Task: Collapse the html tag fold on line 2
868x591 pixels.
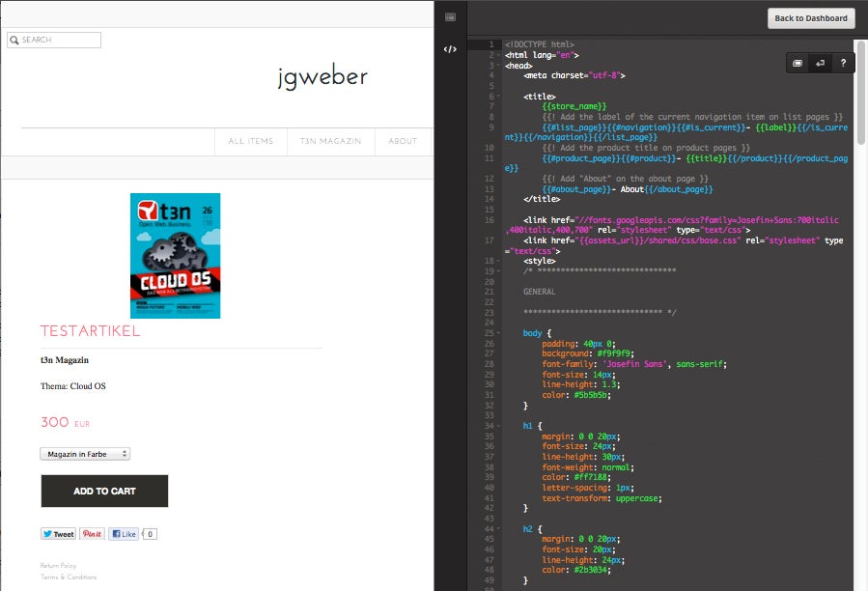Action: click(498, 55)
